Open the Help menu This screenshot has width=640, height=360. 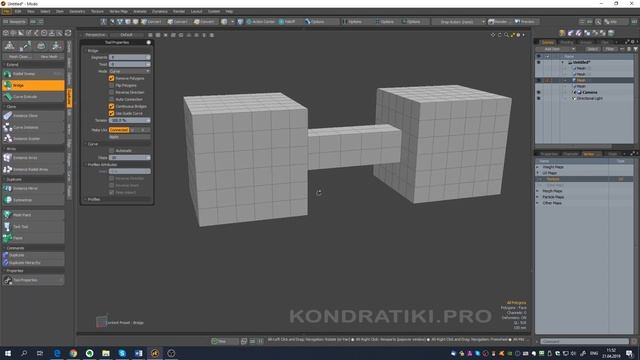(x=229, y=11)
